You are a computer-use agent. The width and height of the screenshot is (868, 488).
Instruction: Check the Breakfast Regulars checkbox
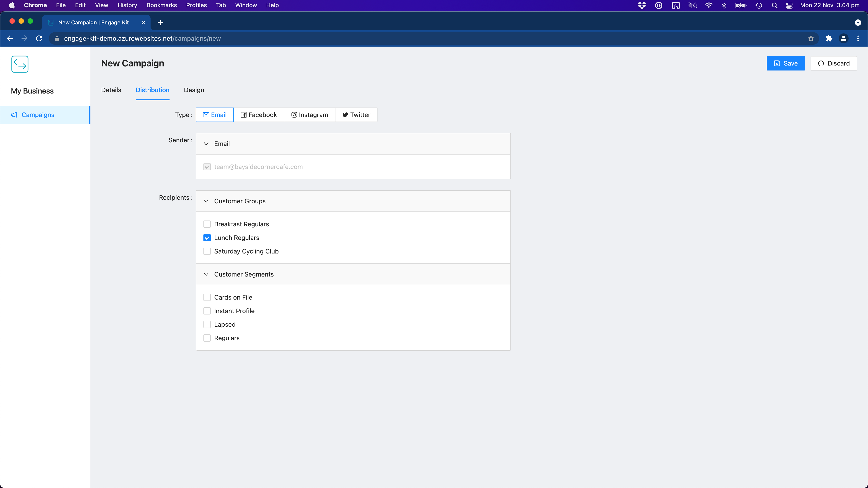207,224
